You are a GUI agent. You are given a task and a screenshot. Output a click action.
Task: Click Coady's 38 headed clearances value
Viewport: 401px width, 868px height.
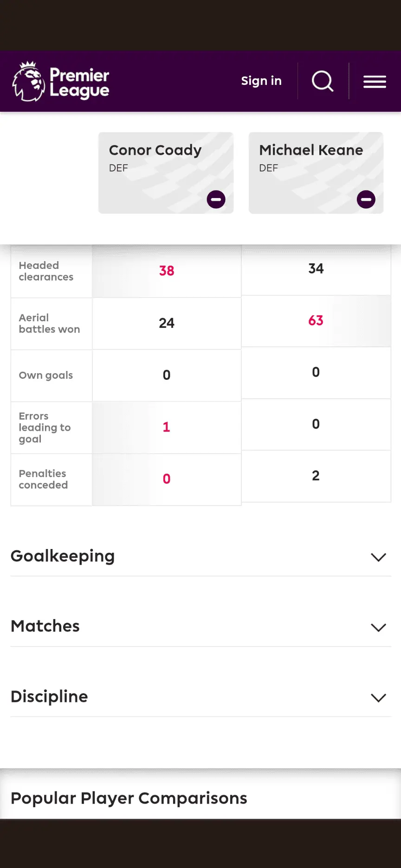pyautogui.click(x=167, y=271)
